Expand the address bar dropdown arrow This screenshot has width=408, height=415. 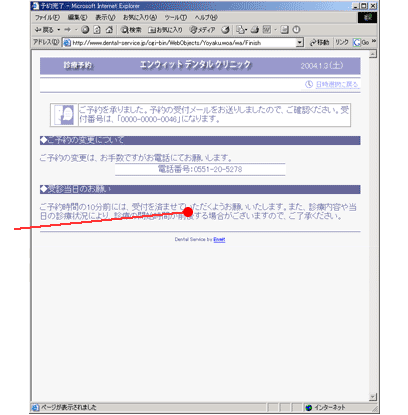[299, 43]
